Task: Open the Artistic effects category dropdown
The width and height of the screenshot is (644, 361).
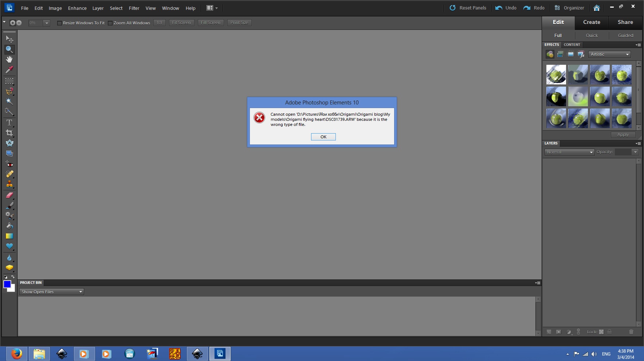Action: click(609, 54)
